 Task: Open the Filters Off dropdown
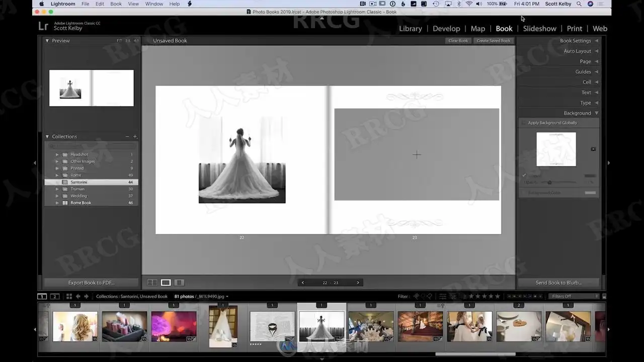(573, 297)
